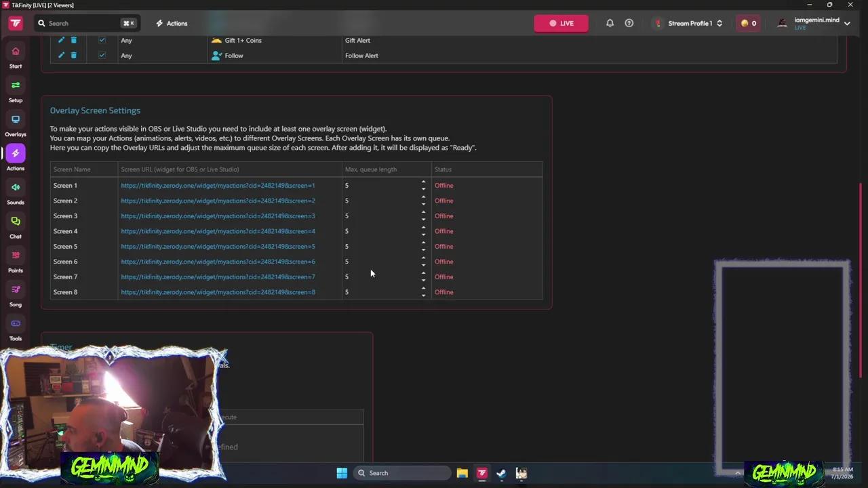Adjust Screen 6 max queue length stepper
The width and height of the screenshot is (868, 488).
tap(423, 262)
